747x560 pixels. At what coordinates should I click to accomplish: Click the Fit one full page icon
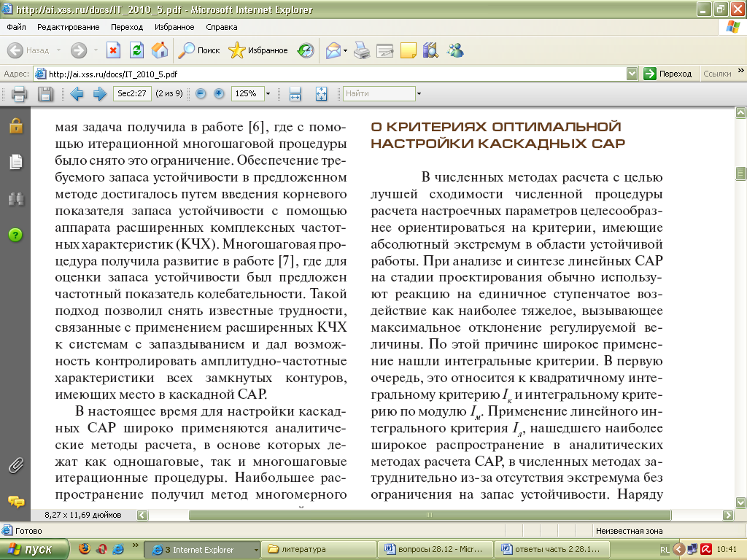tap(322, 94)
